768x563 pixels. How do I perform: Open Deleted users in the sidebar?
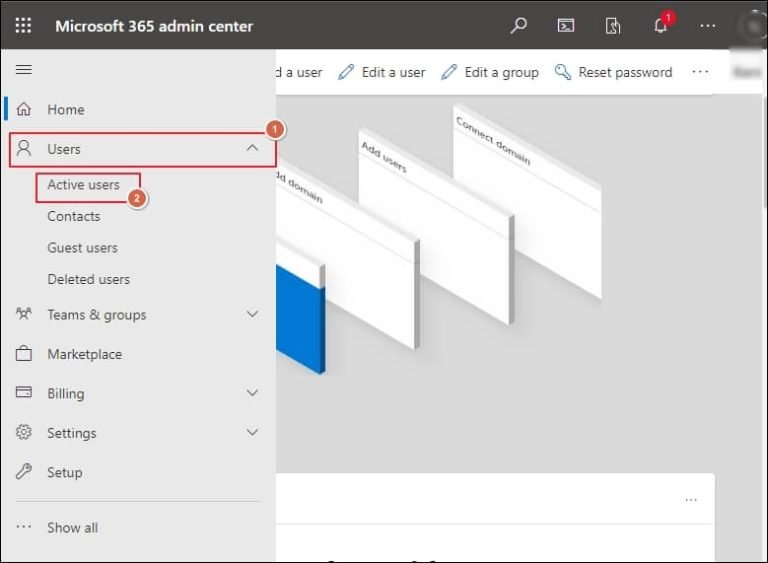[88, 279]
